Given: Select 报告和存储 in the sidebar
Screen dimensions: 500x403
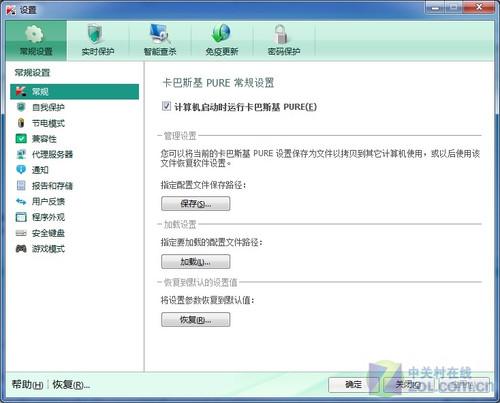Looking at the screenshot, I should tap(52, 186).
